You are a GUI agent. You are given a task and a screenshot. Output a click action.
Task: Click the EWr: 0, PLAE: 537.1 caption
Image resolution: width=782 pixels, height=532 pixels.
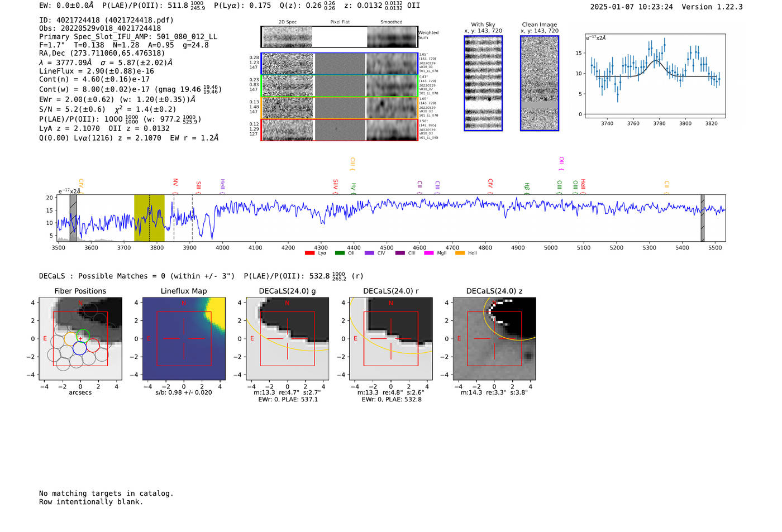(288, 400)
